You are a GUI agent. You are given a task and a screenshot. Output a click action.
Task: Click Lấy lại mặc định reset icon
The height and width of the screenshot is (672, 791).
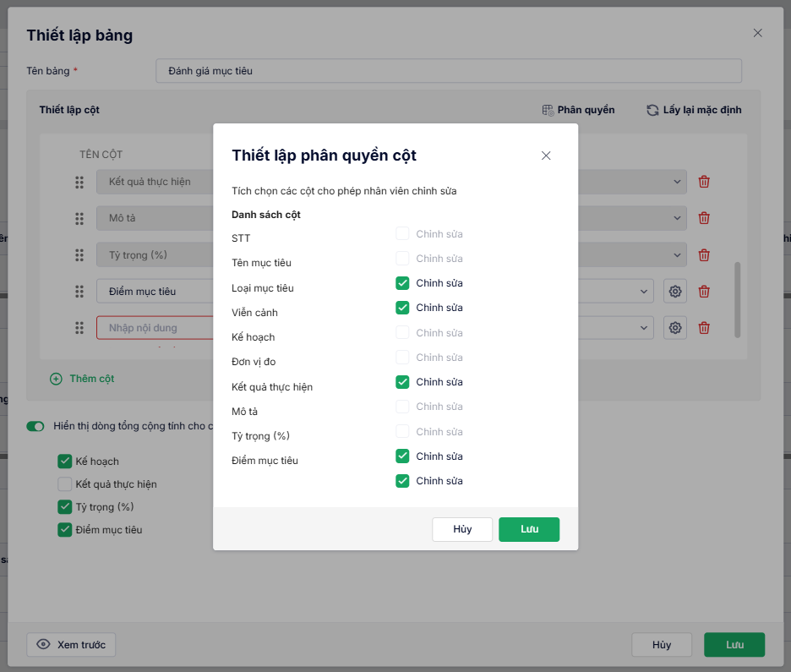tap(652, 110)
